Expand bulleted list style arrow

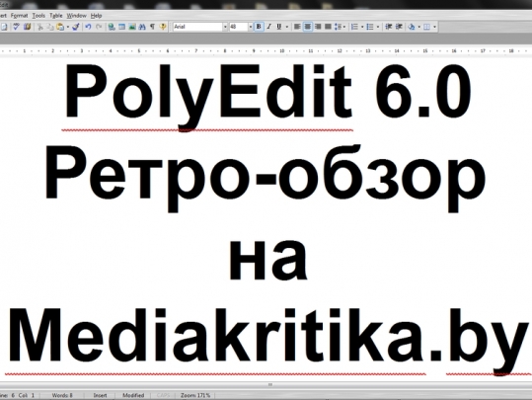click(x=378, y=27)
